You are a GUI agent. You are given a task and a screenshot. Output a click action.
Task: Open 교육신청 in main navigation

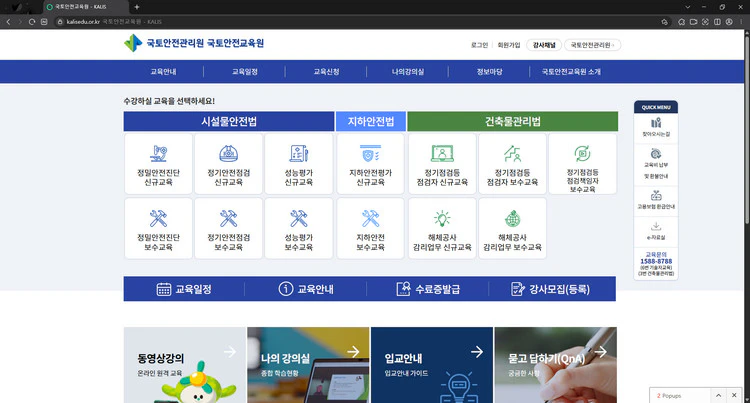326,72
